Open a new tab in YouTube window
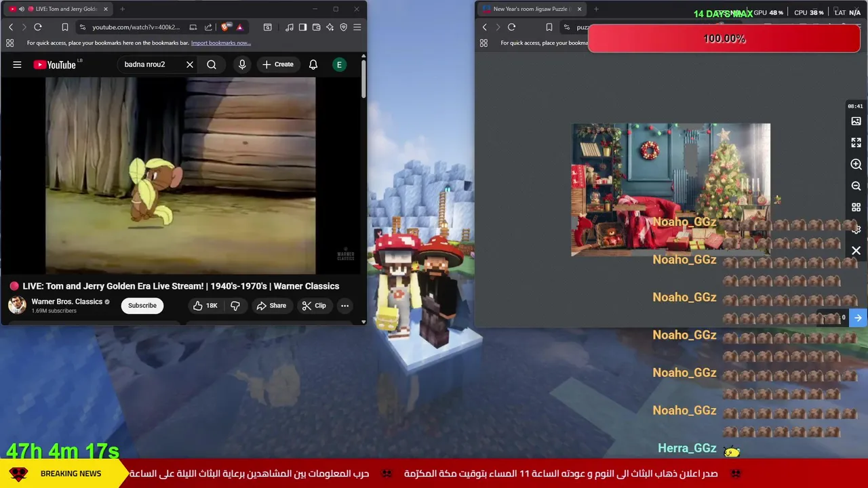This screenshot has height=488, width=868. [x=122, y=9]
